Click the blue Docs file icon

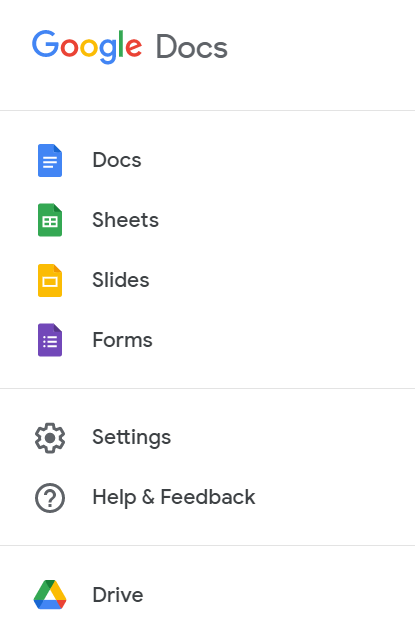(x=50, y=160)
